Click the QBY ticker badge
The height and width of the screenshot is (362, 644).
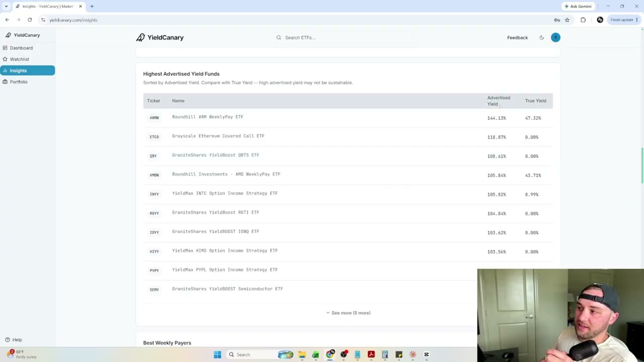(153, 156)
